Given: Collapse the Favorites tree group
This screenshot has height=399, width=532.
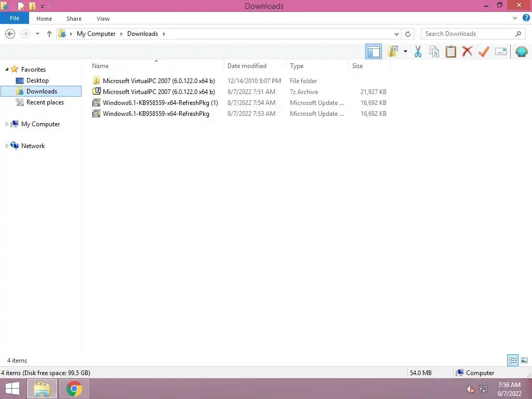Looking at the screenshot, I should pyautogui.click(x=7, y=69).
